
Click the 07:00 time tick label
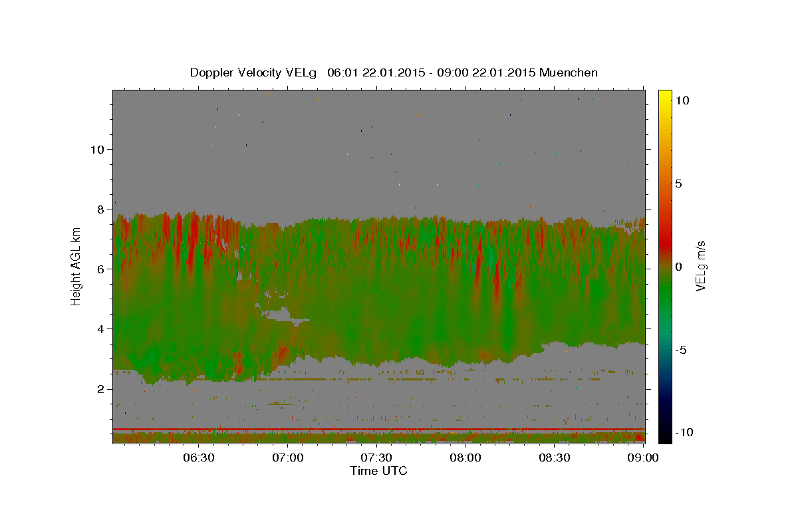tap(287, 458)
